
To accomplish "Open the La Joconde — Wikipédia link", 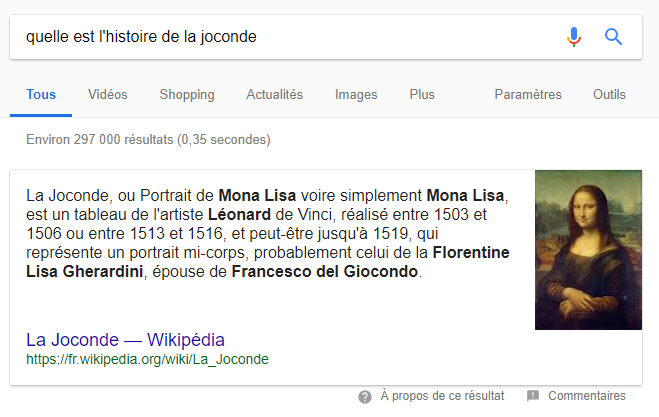I will click(x=125, y=340).
